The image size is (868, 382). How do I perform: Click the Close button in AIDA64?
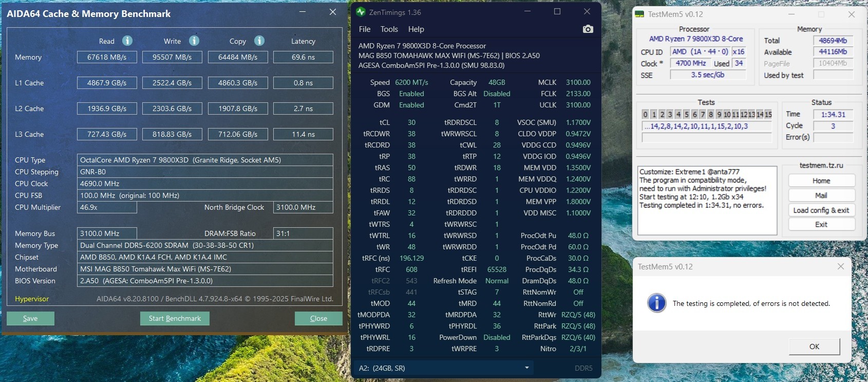click(318, 318)
